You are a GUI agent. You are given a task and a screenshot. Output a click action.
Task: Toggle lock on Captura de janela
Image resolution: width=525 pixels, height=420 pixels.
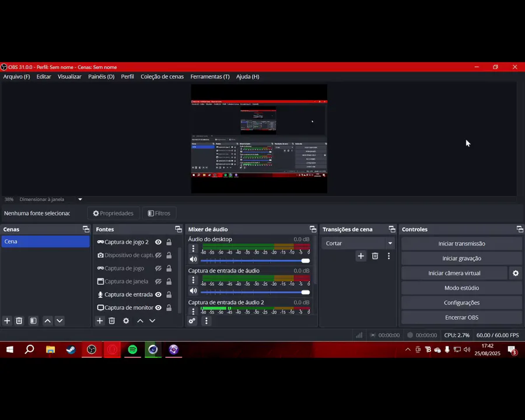click(169, 281)
